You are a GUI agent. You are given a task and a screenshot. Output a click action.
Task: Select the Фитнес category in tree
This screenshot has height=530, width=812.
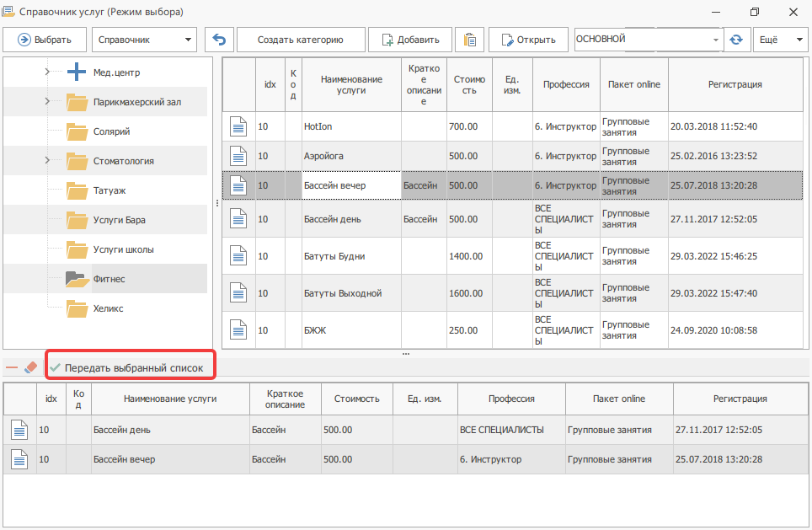[109, 279]
